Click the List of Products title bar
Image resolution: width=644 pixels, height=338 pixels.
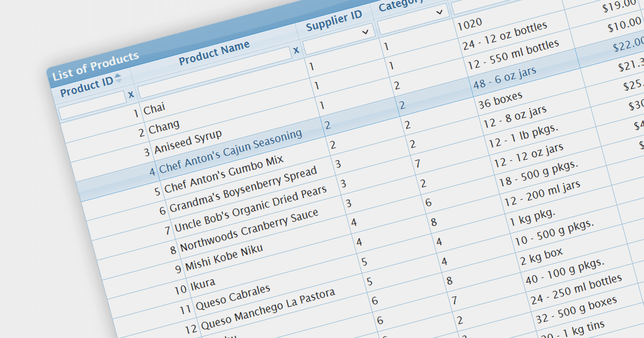tap(95, 66)
